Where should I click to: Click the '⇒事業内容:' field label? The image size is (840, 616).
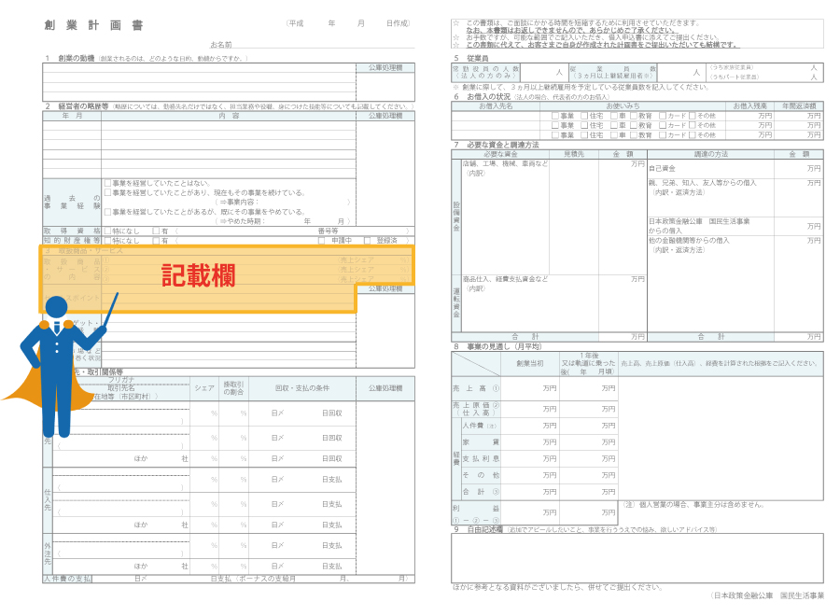[239, 202]
